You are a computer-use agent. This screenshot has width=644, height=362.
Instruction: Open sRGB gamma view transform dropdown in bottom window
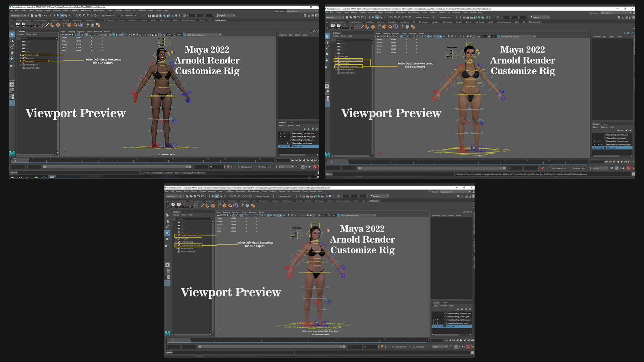[x=358, y=215]
